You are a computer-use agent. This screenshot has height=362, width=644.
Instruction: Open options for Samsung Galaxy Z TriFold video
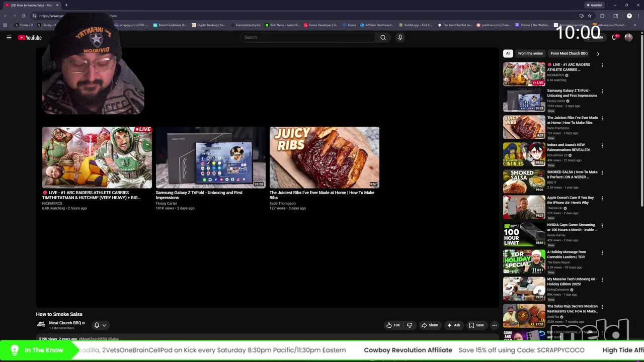point(602,92)
